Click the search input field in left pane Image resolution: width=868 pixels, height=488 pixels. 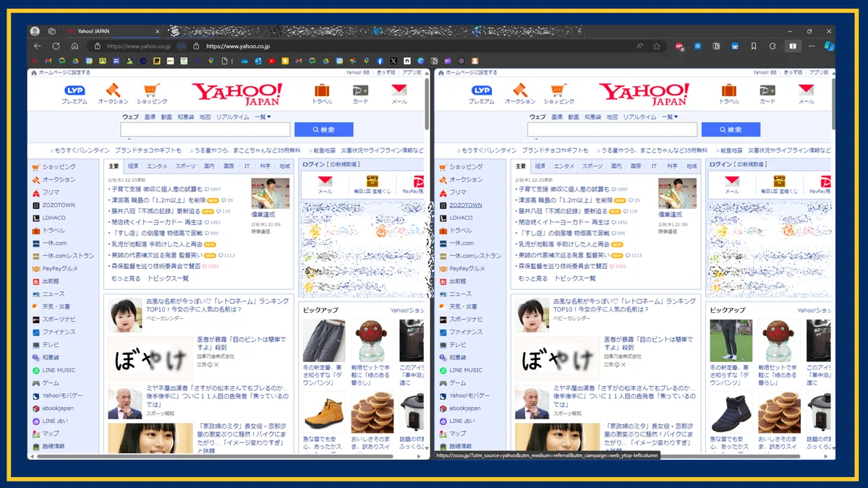point(205,129)
